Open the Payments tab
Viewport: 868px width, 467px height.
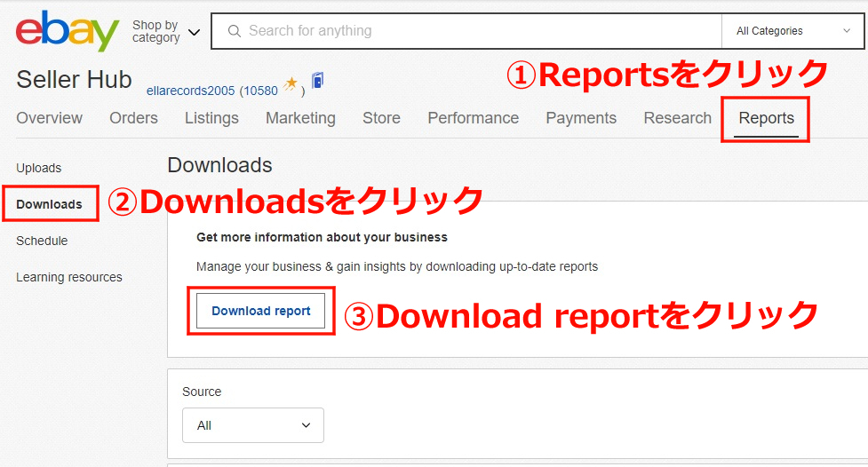pos(581,118)
